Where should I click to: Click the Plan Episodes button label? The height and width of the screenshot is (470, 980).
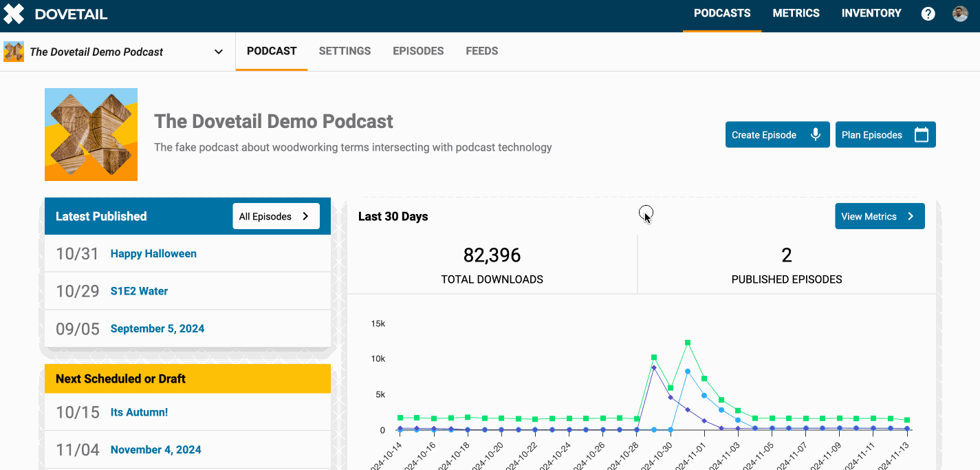pos(872,135)
